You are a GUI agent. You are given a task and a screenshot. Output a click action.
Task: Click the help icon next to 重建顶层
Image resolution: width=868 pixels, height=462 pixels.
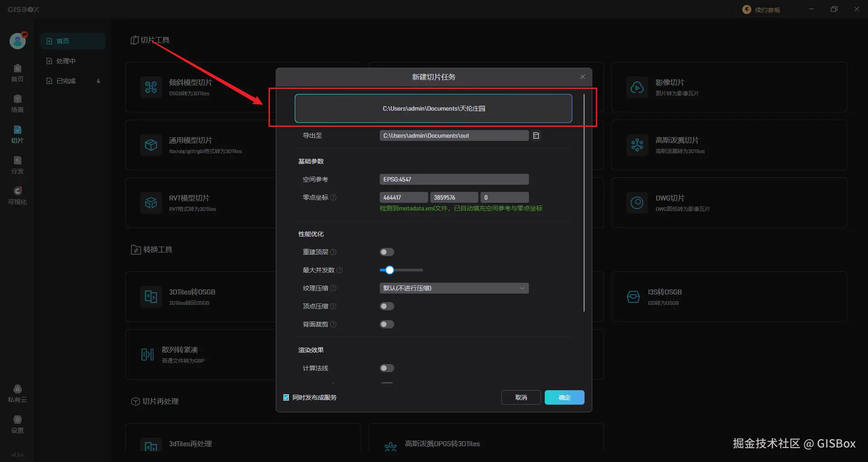pos(333,252)
